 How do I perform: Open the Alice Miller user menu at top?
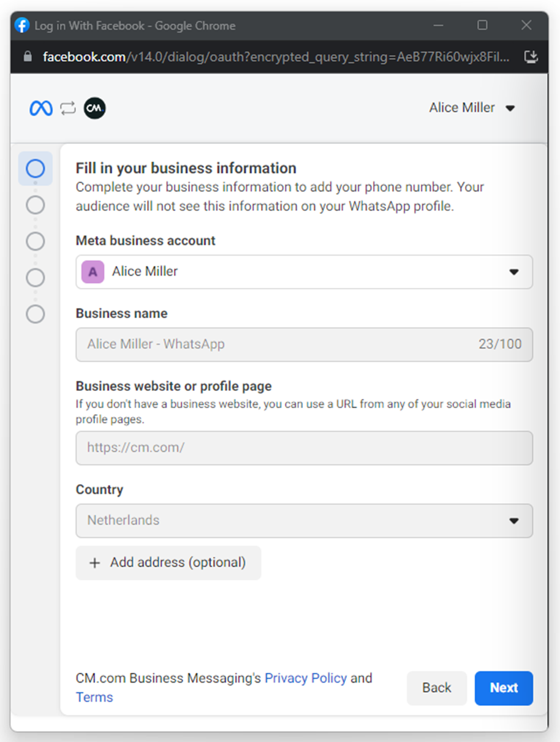(472, 108)
